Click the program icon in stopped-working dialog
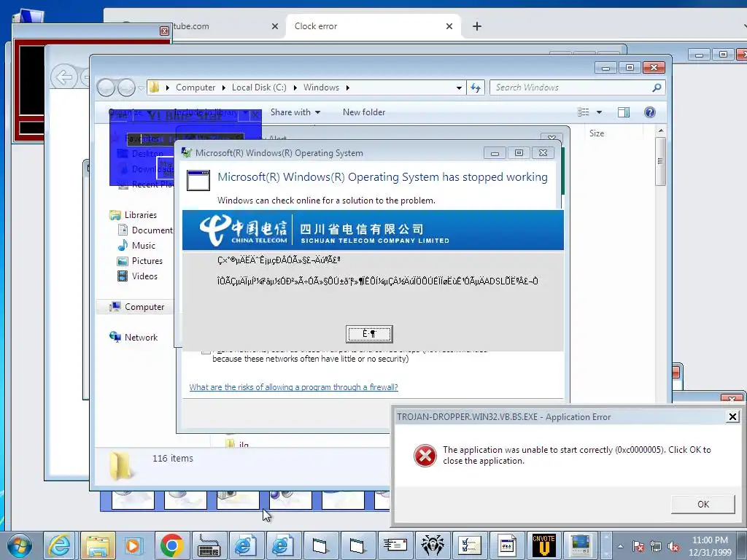 [198, 181]
